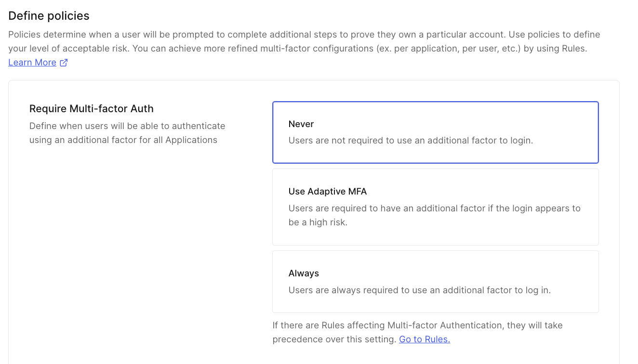The width and height of the screenshot is (638, 364).
Task: Click the "Use Adaptive MFA" title text
Action: pos(327,191)
